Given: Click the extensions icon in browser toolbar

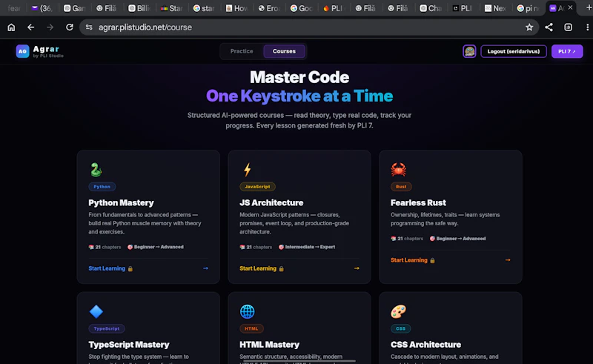Looking at the screenshot, I should click(568, 27).
